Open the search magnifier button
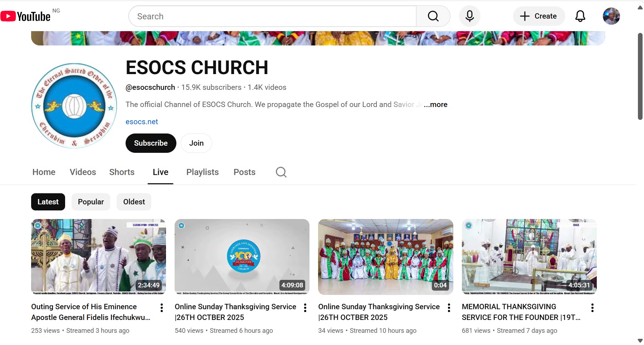 point(433,16)
